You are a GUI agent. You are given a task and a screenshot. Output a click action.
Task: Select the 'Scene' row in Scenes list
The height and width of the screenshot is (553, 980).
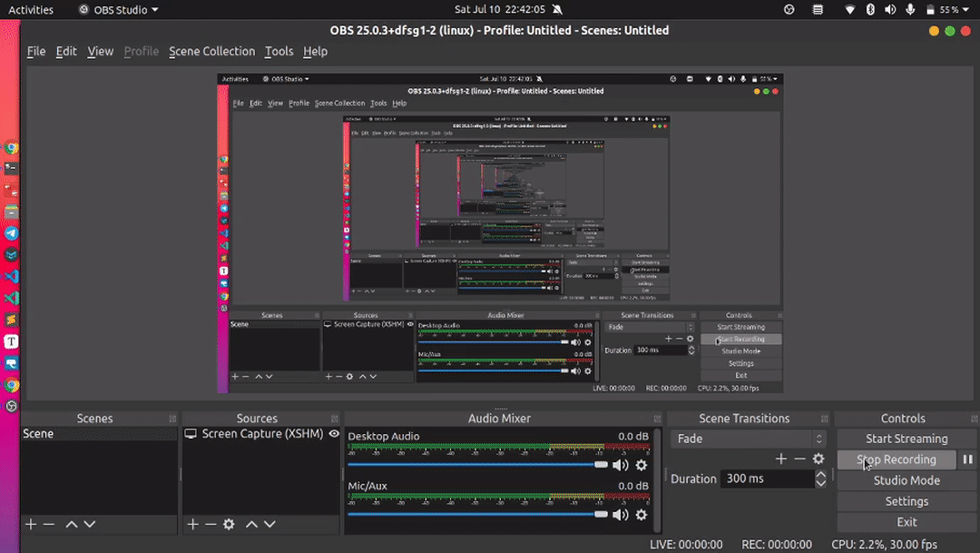tap(100, 433)
